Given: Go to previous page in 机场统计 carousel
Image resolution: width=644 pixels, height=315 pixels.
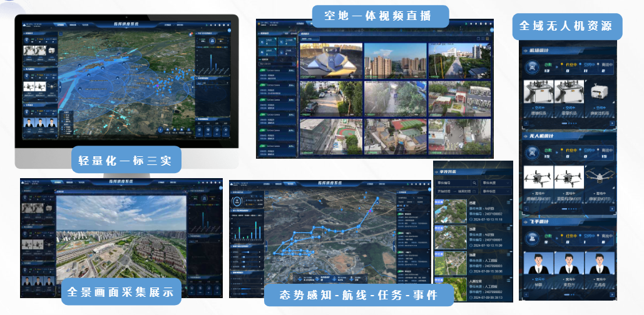Looking at the screenshot, I should 525,123.
